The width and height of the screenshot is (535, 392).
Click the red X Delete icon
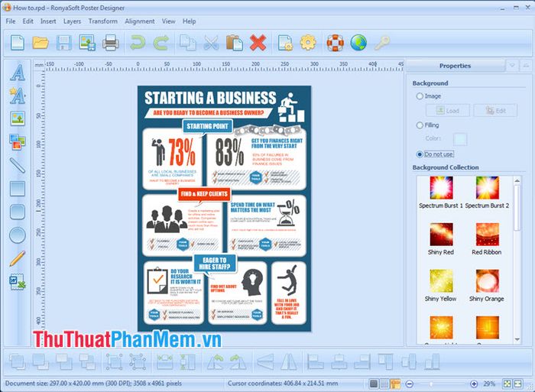pos(258,42)
